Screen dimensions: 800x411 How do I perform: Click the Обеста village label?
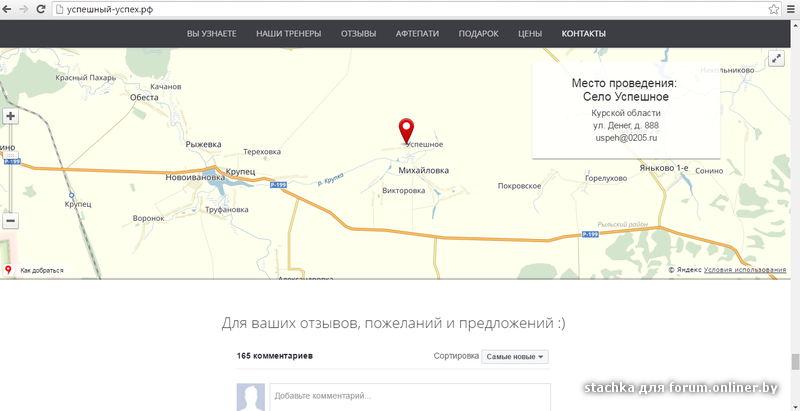144,97
